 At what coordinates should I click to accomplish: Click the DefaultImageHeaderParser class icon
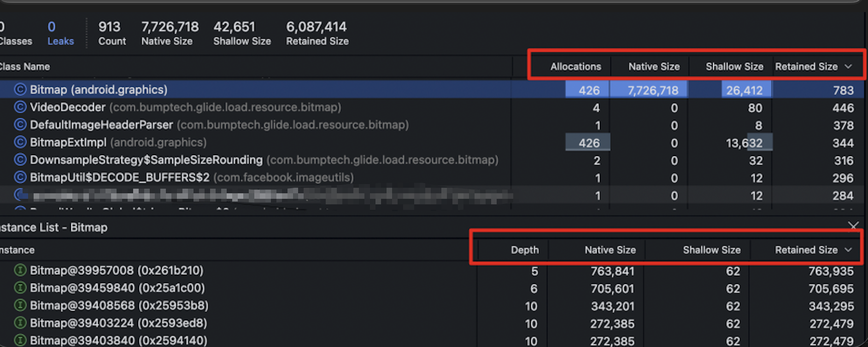(x=20, y=125)
